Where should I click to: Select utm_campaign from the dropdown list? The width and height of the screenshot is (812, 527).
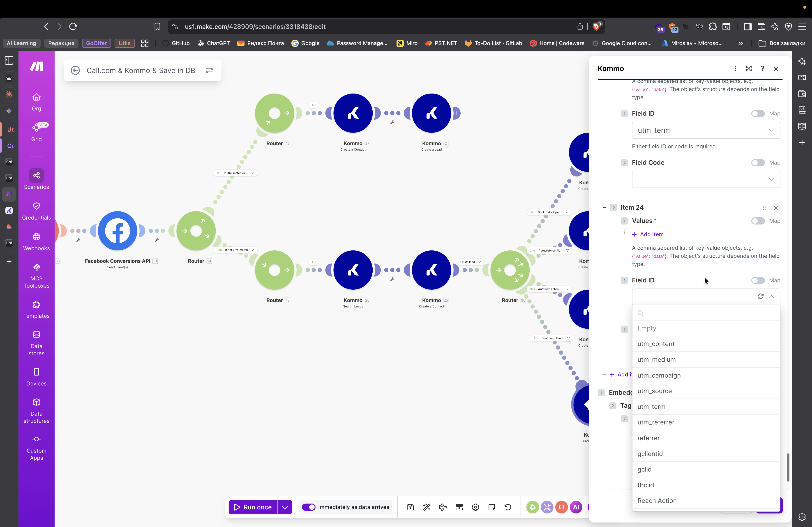tap(659, 375)
